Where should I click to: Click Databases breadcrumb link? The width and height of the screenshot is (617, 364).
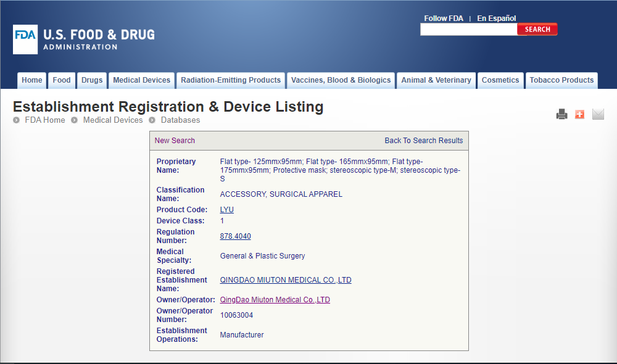click(180, 120)
